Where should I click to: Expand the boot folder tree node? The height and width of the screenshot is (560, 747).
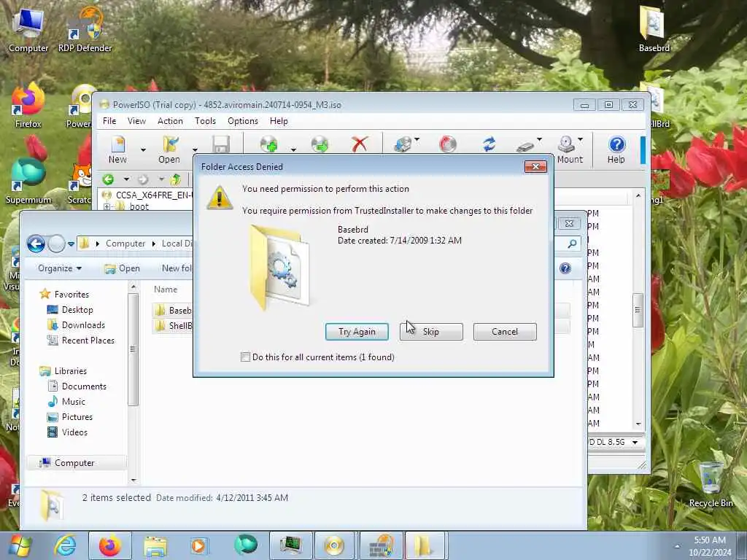coord(107,206)
